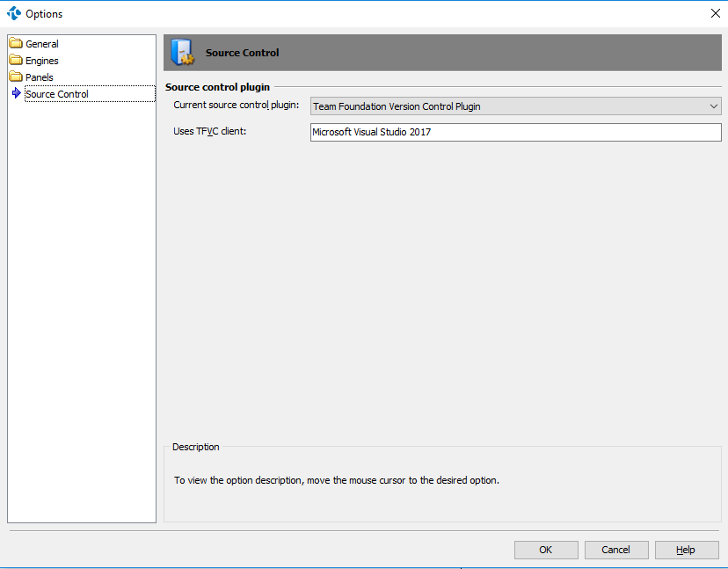Click the Uses TFVC client field

515,133
